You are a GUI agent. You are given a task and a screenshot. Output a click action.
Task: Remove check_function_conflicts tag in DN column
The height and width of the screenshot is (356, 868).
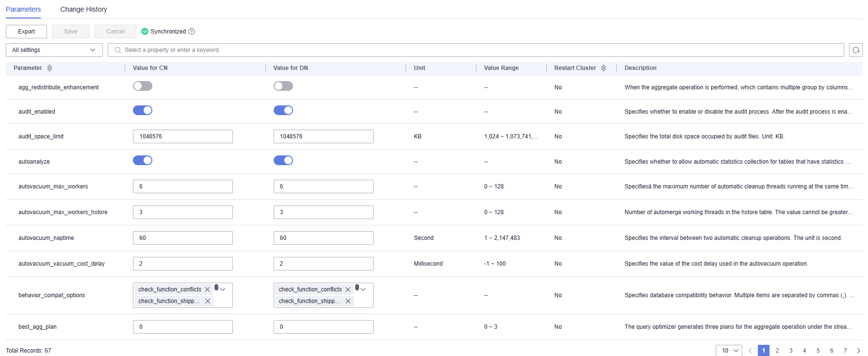click(348, 289)
